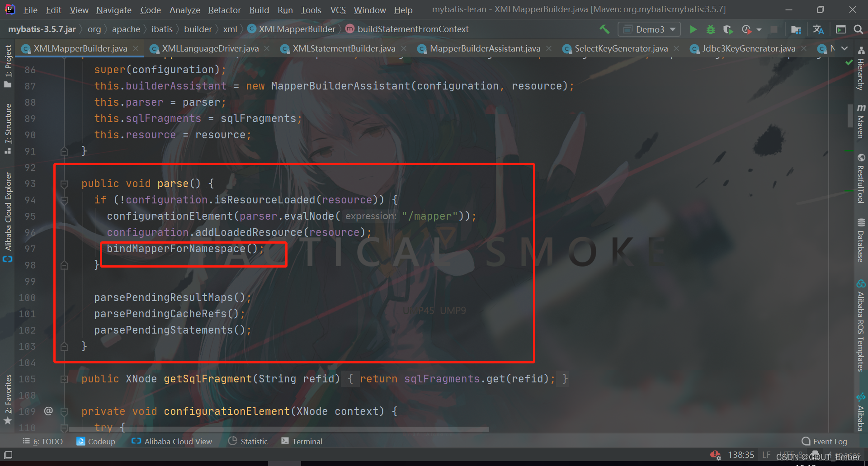Click fold end marker at line 103
The height and width of the screenshot is (466, 868).
pyautogui.click(x=64, y=346)
